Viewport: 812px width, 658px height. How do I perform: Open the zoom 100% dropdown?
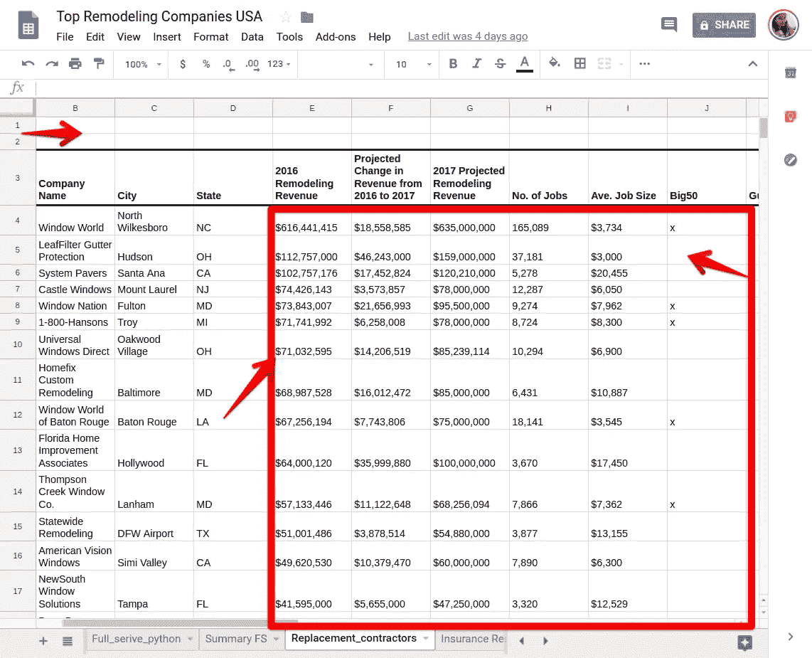click(143, 64)
